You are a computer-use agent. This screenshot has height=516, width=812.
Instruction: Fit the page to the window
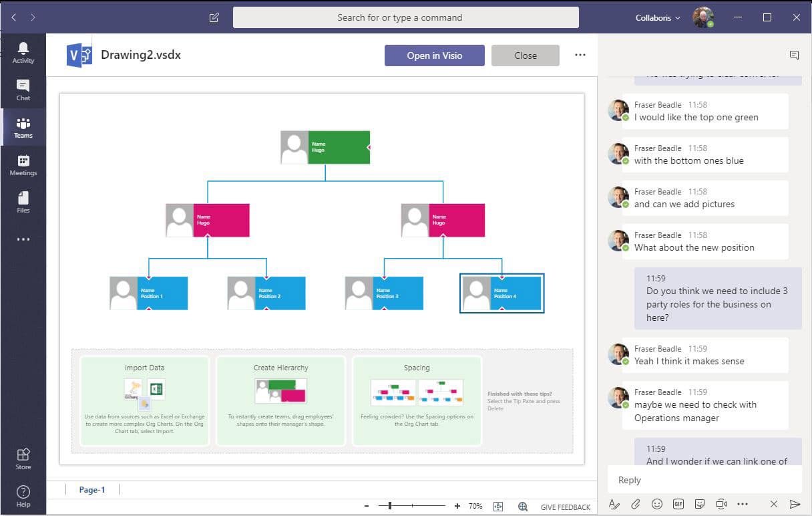click(x=497, y=507)
